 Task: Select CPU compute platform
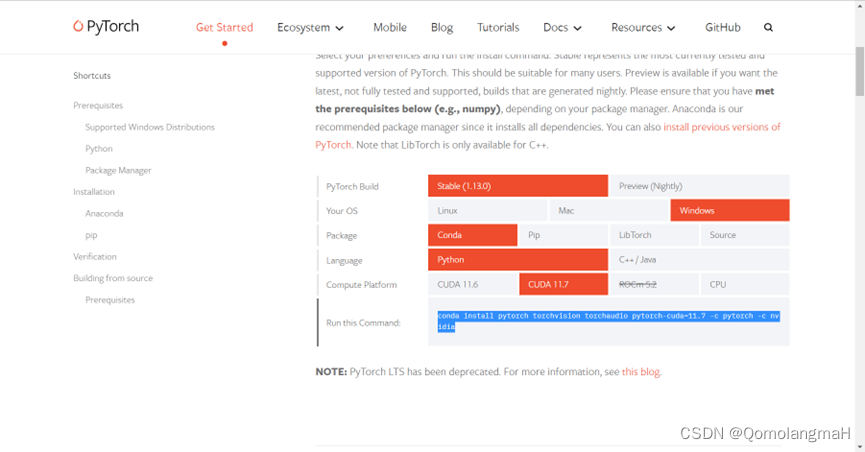(745, 284)
